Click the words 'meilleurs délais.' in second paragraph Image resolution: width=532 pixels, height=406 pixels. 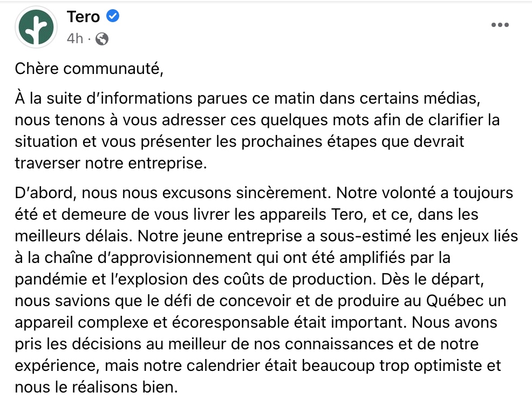[x=73, y=236]
